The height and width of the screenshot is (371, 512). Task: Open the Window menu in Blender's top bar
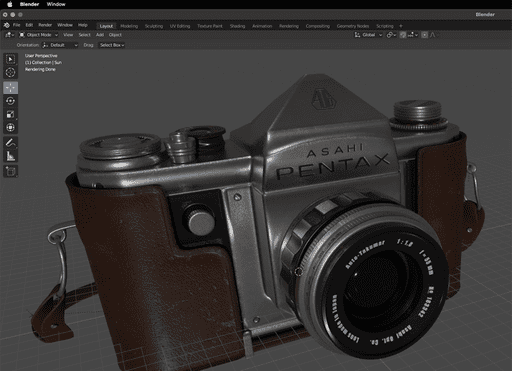pos(65,25)
